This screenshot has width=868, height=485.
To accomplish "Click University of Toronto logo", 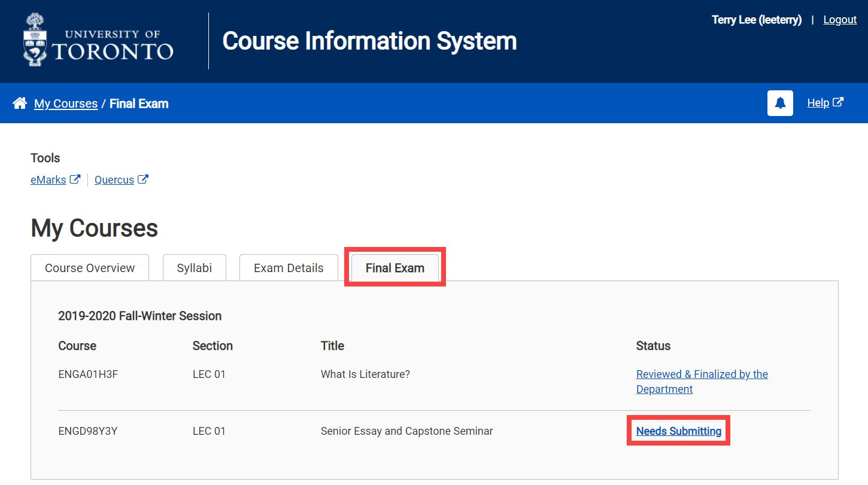I will 99,40.
